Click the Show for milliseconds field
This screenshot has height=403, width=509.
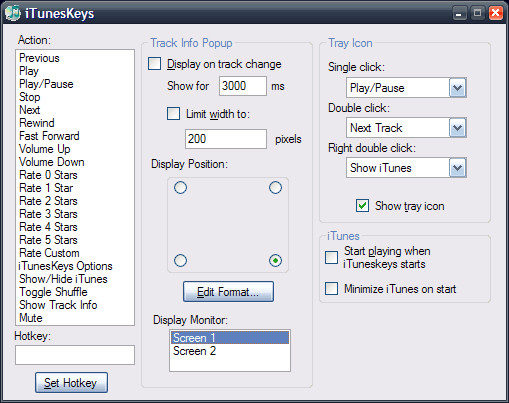click(243, 86)
